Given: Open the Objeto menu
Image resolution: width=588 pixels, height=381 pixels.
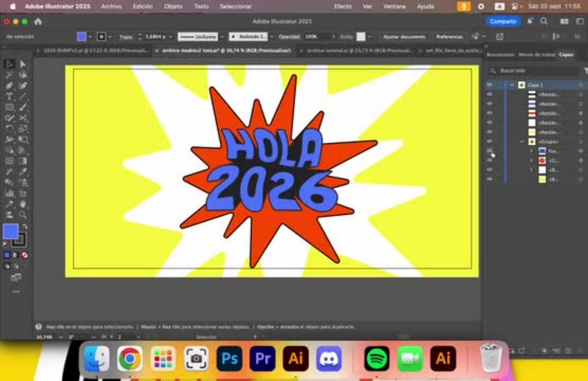Looking at the screenshot, I should click(x=173, y=6).
